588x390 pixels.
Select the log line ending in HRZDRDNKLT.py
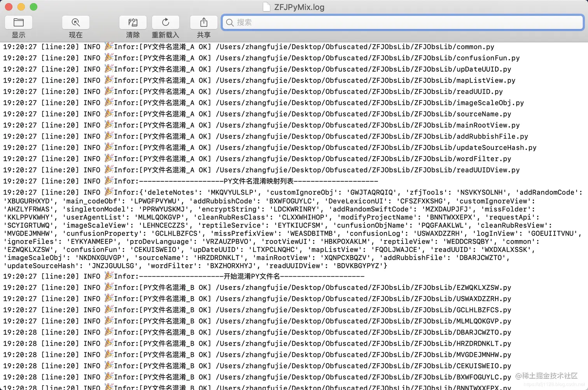[257, 344]
